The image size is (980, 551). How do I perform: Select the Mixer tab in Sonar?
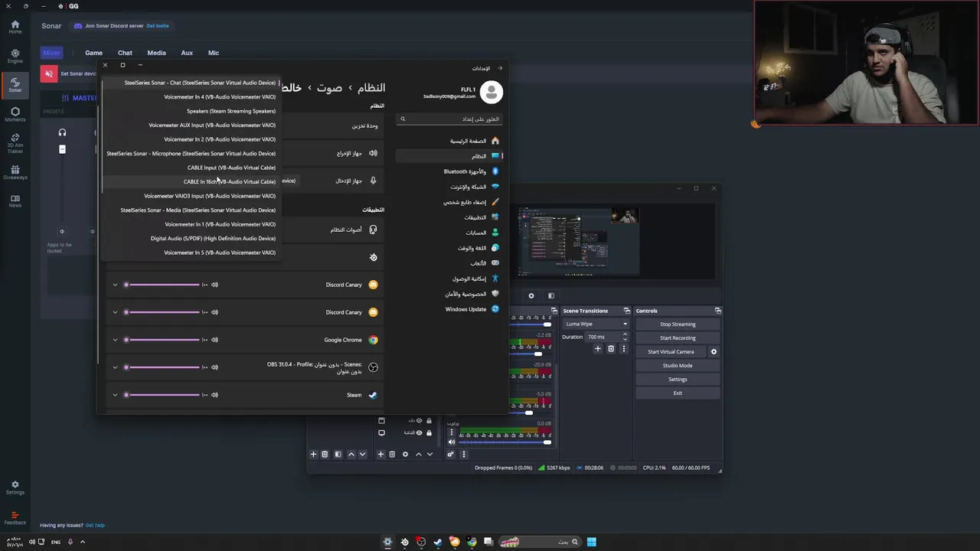[51, 53]
